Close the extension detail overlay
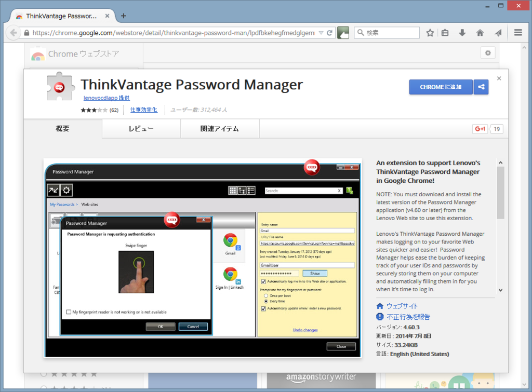The width and height of the screenshot is (532, 392). tap(499, 78)
